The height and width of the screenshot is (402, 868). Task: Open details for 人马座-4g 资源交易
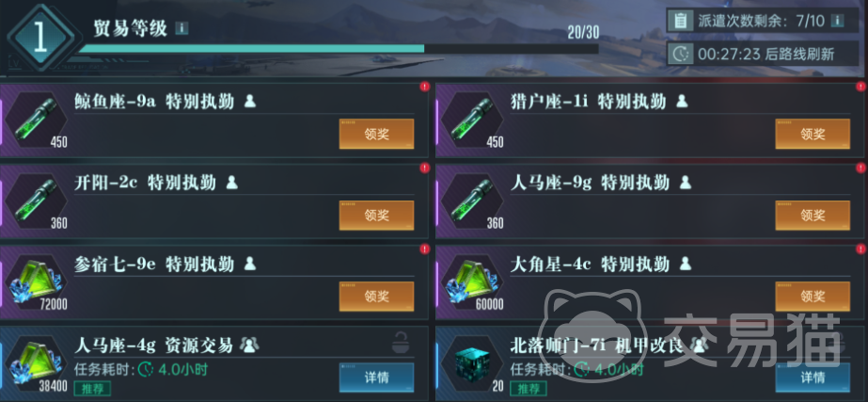pos(376,378)
